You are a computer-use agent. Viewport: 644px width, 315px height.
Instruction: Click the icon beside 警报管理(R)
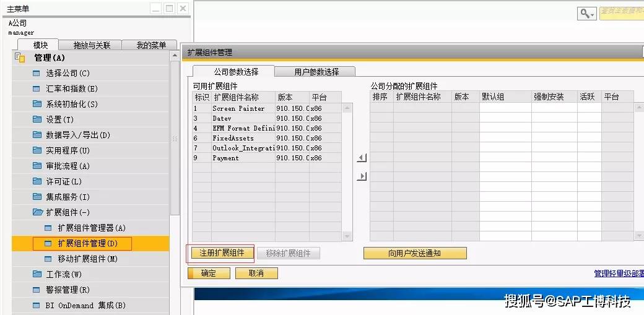click(37, 290)
